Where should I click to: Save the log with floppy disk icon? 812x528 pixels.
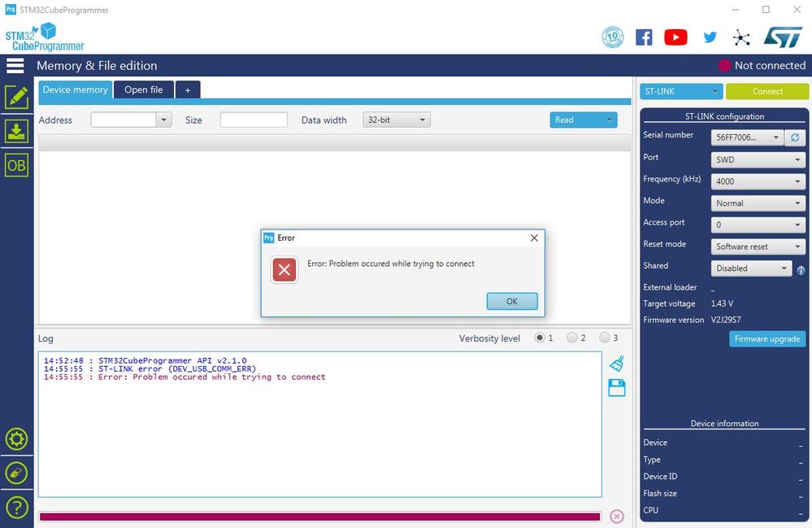617,387
